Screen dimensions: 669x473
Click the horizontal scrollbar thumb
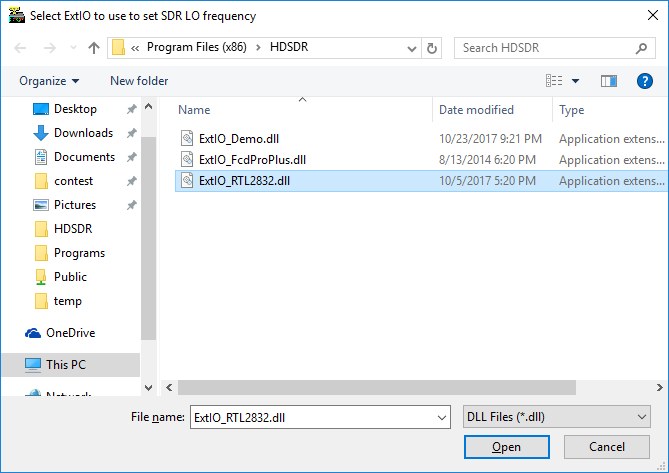(377, 388)
